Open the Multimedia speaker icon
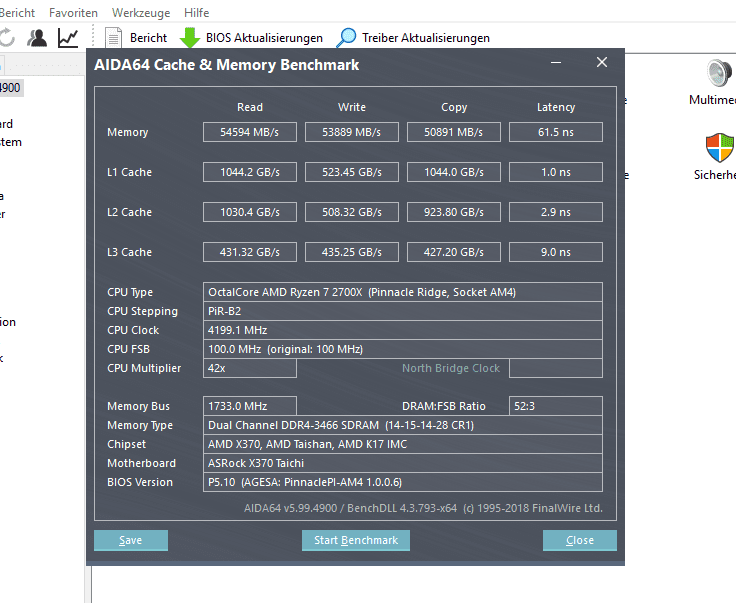This screenshot has height=603, width=736. tap(719, 73)
